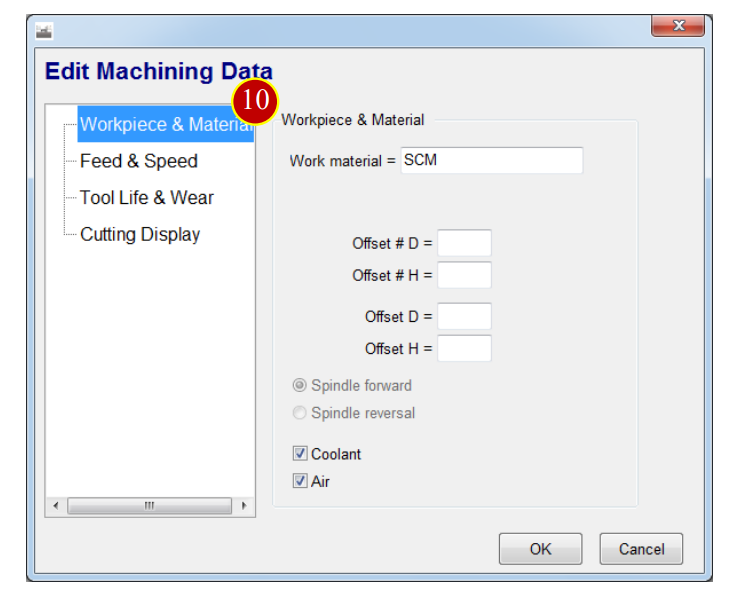The image size is (750, 594).
Task: Confirm with the OK button
Action: coord(540,549)
